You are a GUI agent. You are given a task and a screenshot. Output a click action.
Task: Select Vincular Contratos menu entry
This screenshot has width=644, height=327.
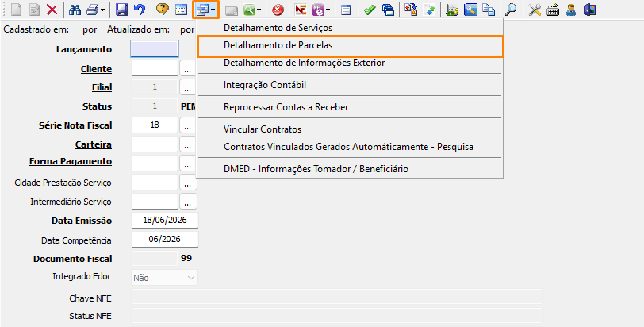(x=350, y=129)
